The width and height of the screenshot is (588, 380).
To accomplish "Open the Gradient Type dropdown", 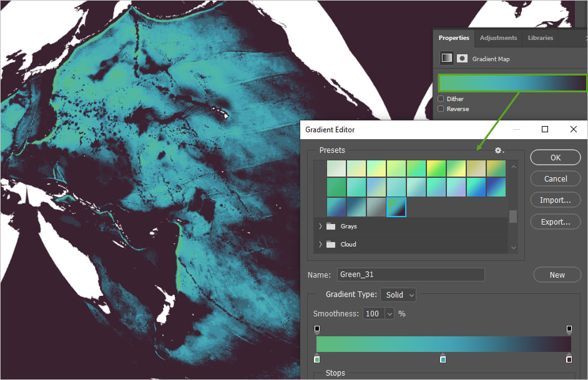I will [398, 295].
